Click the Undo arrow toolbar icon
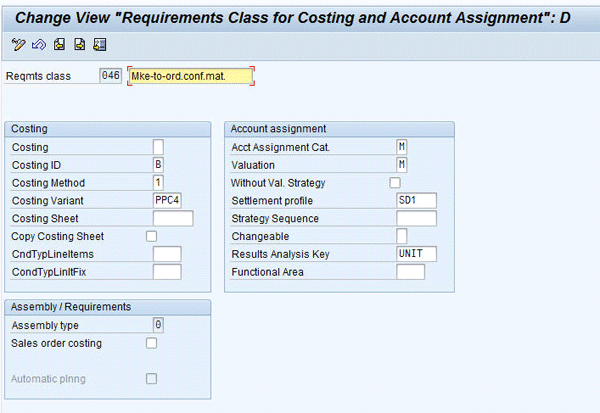 pyautogui.click(x=39, y=44)
